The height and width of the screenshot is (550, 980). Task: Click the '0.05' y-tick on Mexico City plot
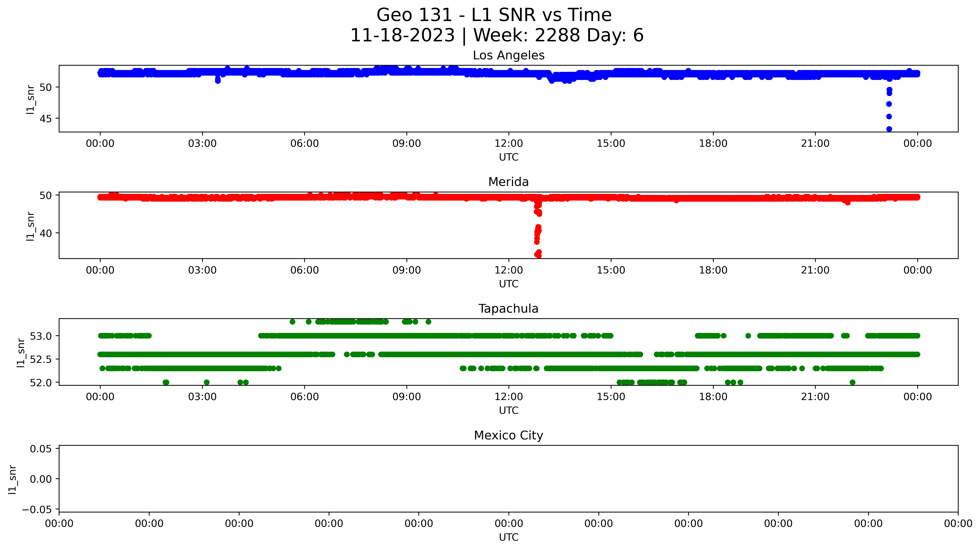click(41, 449)
